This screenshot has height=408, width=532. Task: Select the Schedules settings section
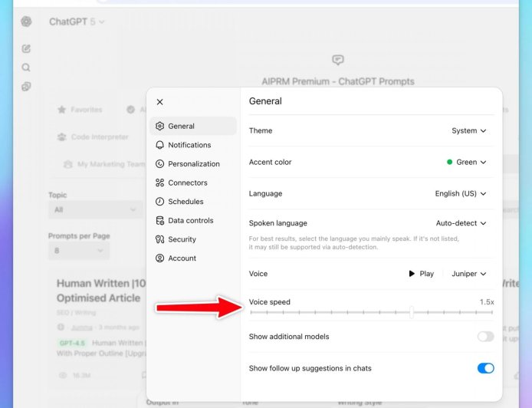(186, 202)
